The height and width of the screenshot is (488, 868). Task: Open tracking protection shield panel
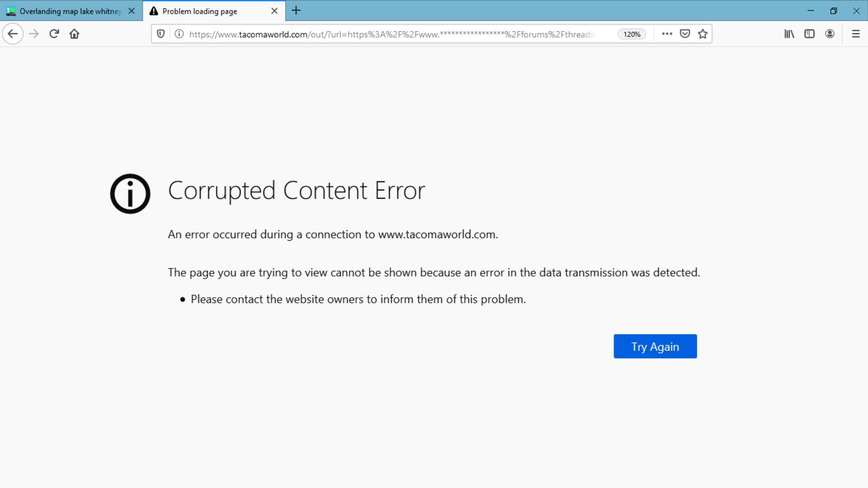pos(161,34)
